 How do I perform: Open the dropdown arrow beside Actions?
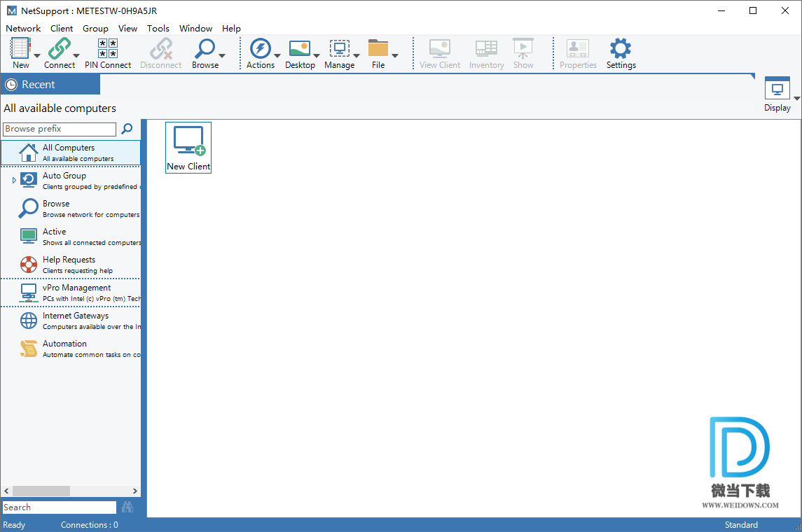277,56
